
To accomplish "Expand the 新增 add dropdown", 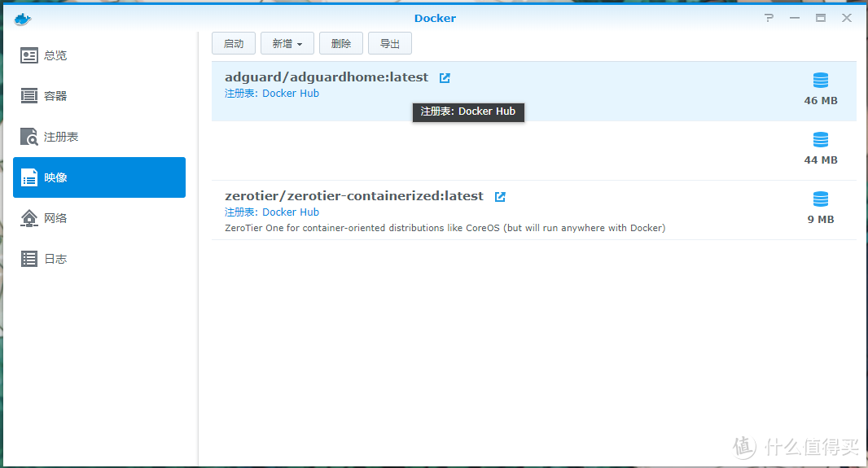I will 287,43.
